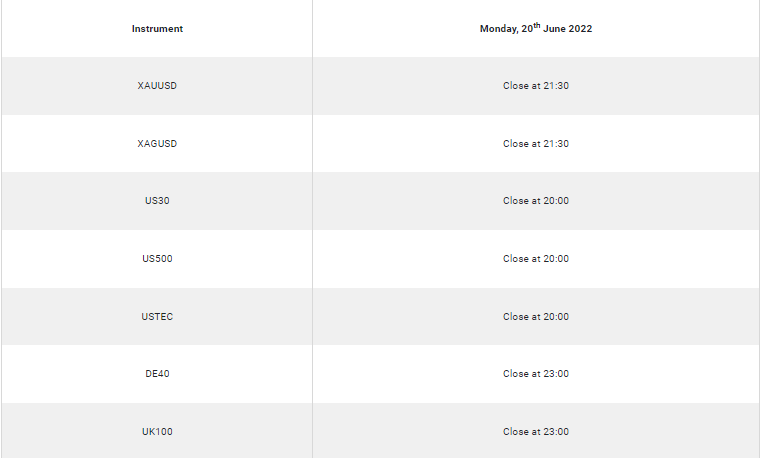Click the Instrument column header
This screenshot has width=760, height=458.
(x=157, y=29)
